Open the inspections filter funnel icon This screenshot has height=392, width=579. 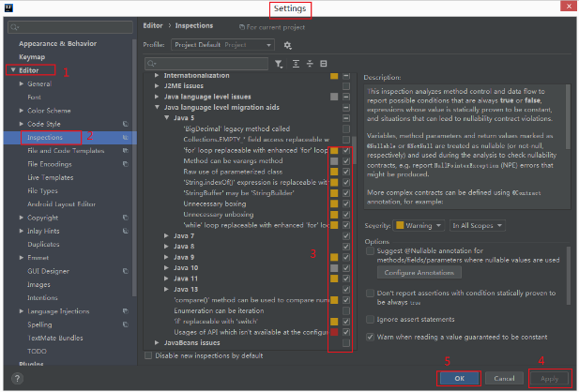[x=279, y=64]
